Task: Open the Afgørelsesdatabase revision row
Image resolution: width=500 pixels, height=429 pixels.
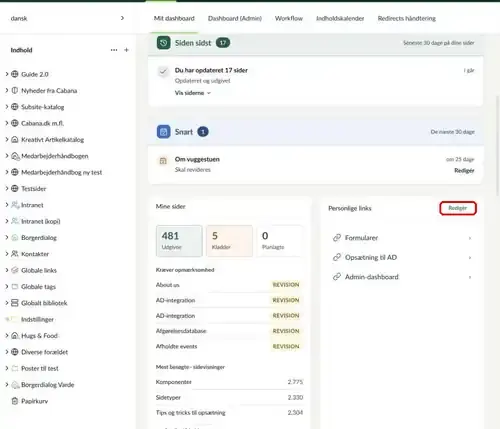Action: click(x=228, y=331)
